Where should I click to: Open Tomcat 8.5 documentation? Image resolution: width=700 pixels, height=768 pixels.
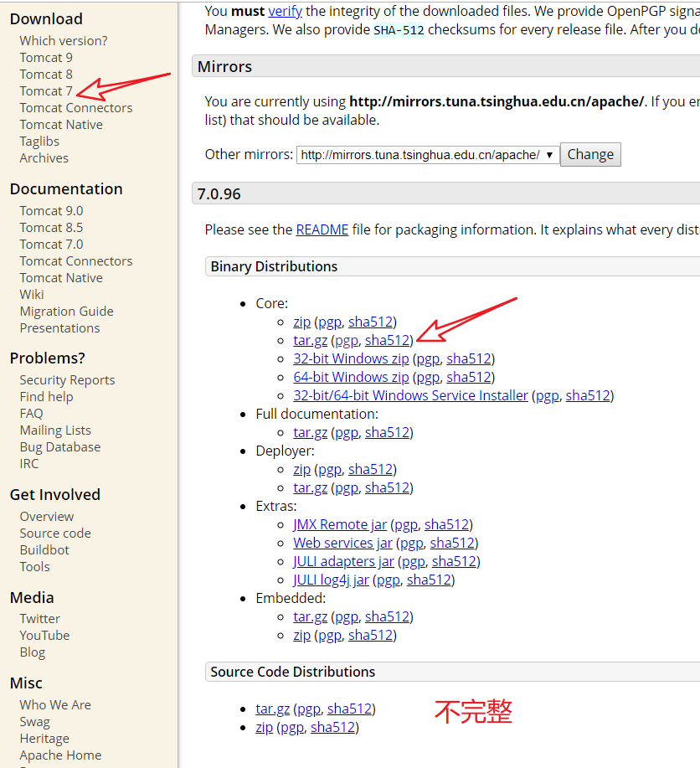tap(51, 228)
